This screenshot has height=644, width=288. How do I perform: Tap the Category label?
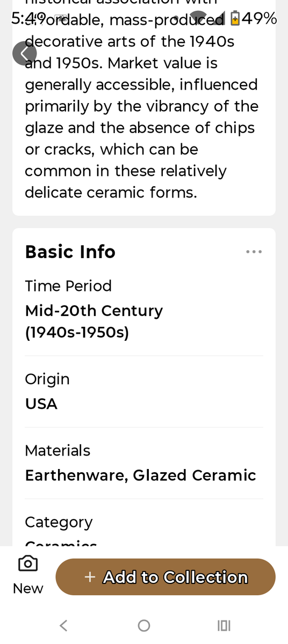coord(59,522)
